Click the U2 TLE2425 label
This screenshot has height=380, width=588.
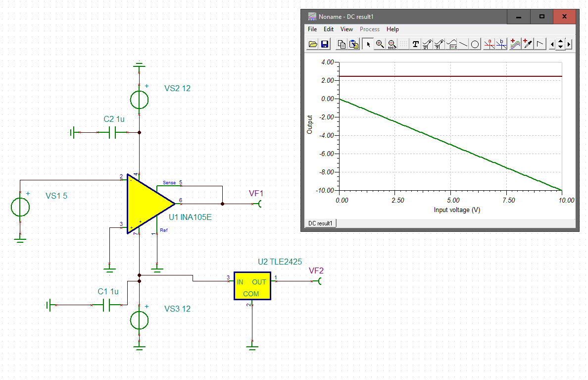click(280, 262)
